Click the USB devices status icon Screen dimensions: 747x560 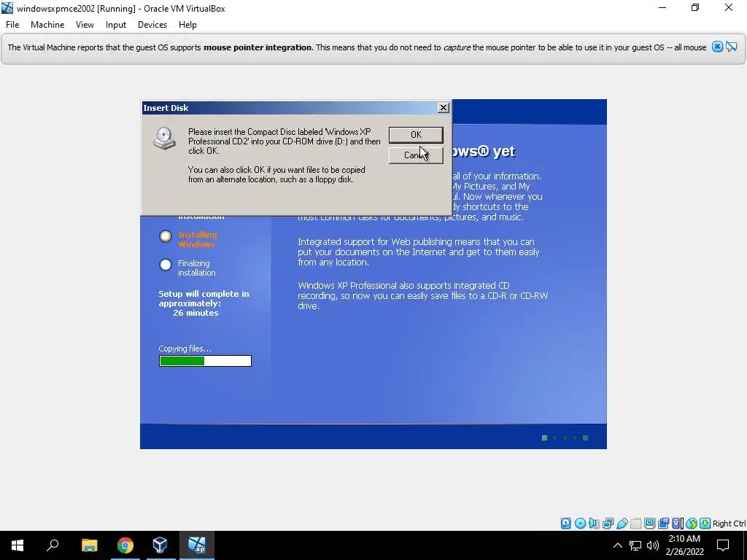coord(622,524)
